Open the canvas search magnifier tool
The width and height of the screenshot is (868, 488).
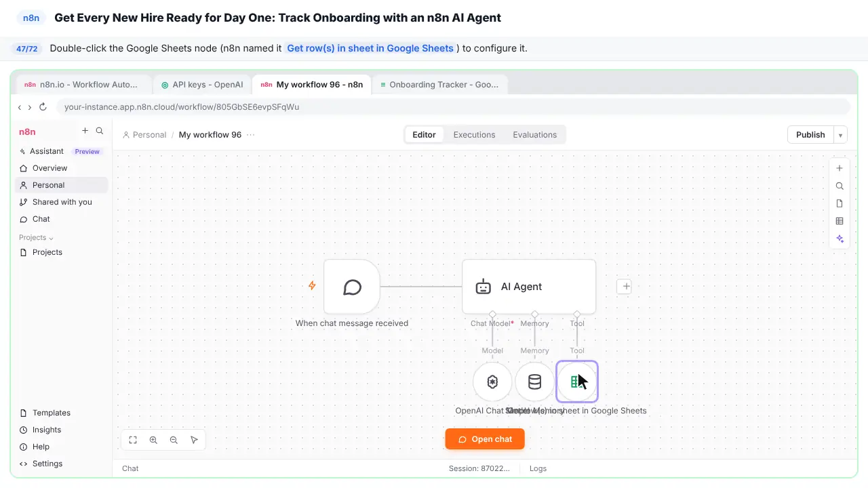pos(840,186)
